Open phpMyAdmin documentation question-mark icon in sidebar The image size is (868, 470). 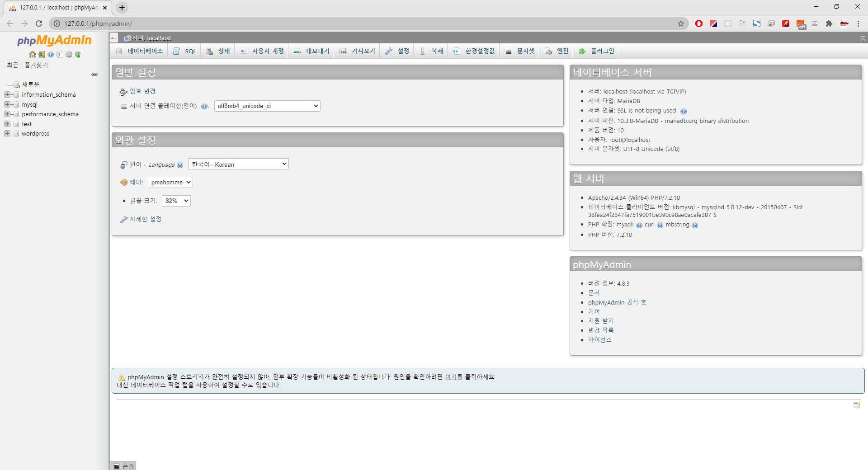tap(51, 54)
